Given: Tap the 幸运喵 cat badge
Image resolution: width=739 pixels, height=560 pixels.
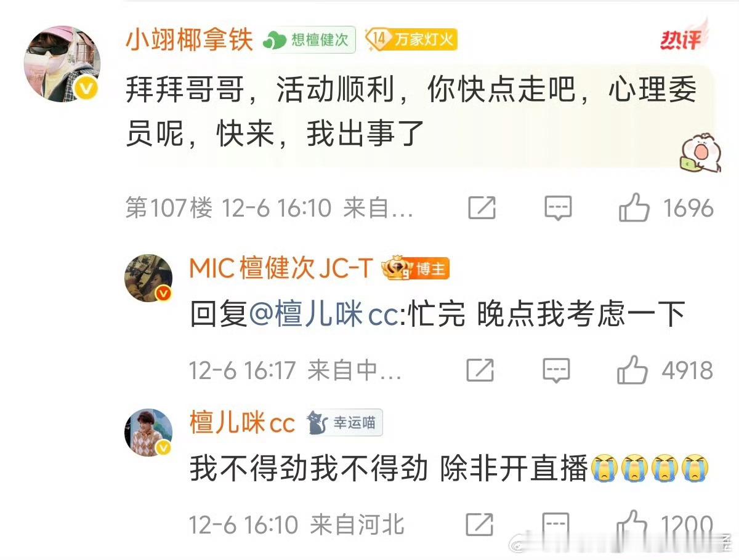Looking at the screenshot, I should point(344,423).
